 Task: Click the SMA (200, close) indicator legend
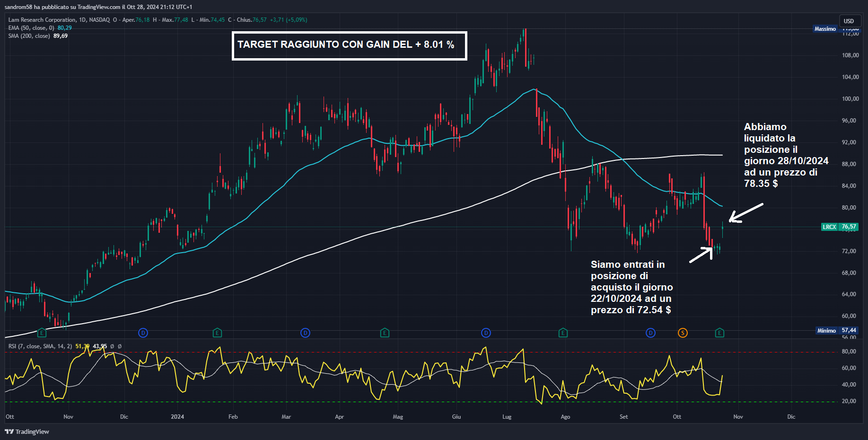coord(29,36)
